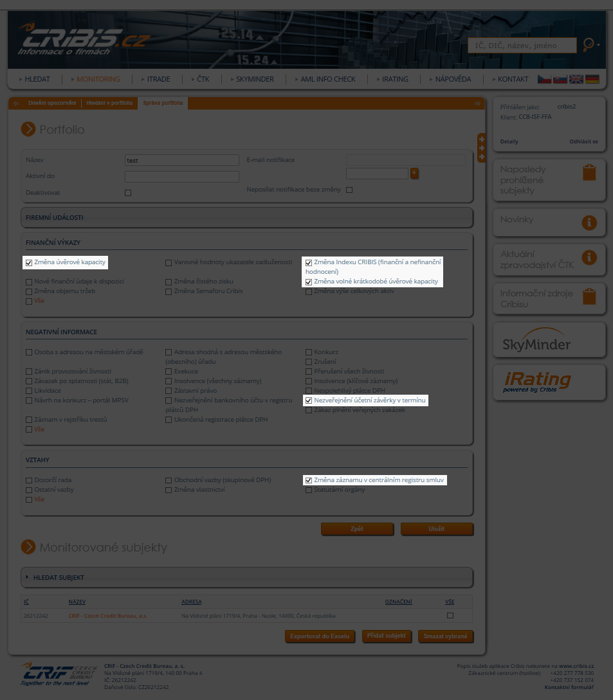This screenshot has width=613, height=700.
Task: Select the Správa portfolia tab
Action: pyautogui.click(x=163, y=103)
